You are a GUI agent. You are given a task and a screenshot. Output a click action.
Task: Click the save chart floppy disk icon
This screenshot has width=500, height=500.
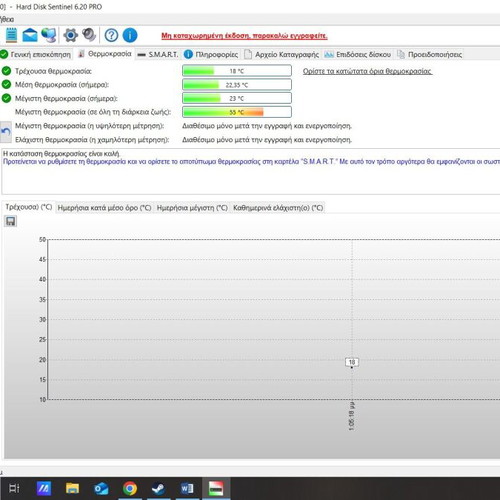(x=11, y=221)
